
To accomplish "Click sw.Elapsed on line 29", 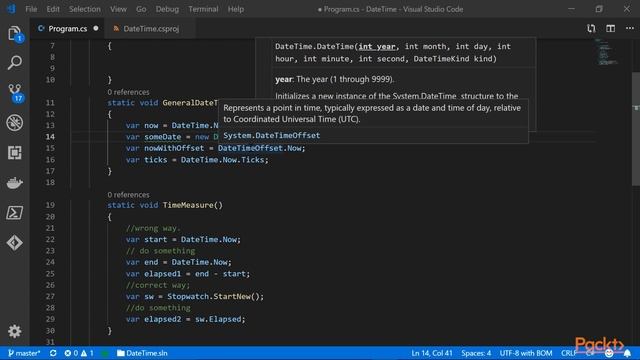I will click(x=218, y=319).
